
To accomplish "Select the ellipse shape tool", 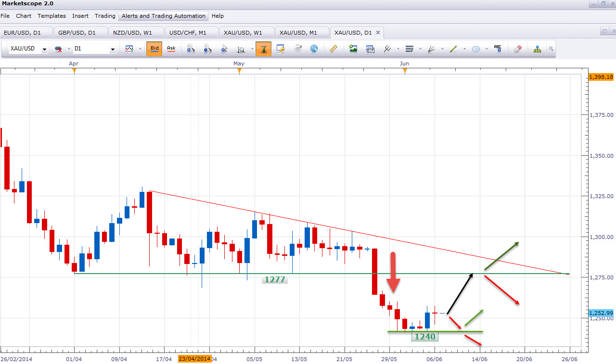I will [x=476, y=49].
